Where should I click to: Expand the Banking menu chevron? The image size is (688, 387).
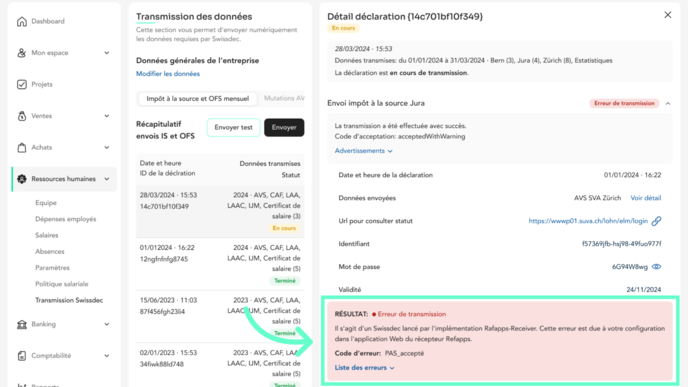[107, 324]
